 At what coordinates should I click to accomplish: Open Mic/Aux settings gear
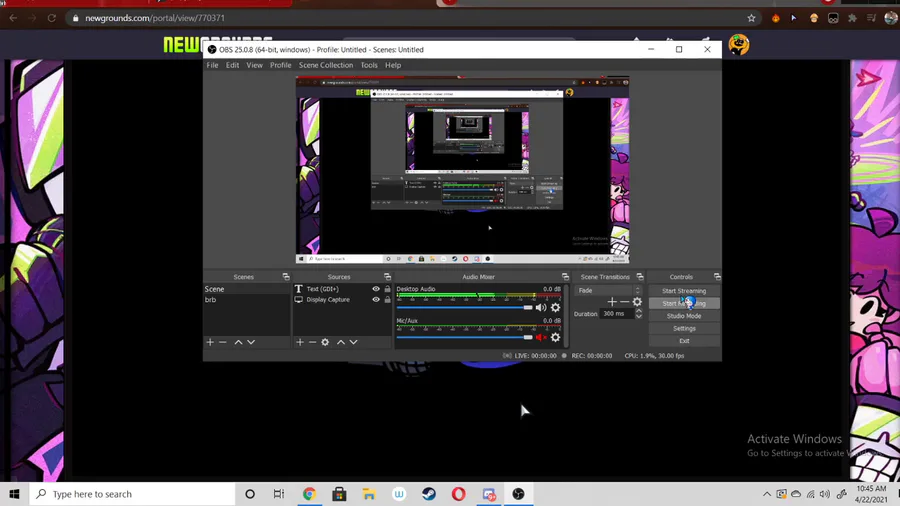click(555, 337)
